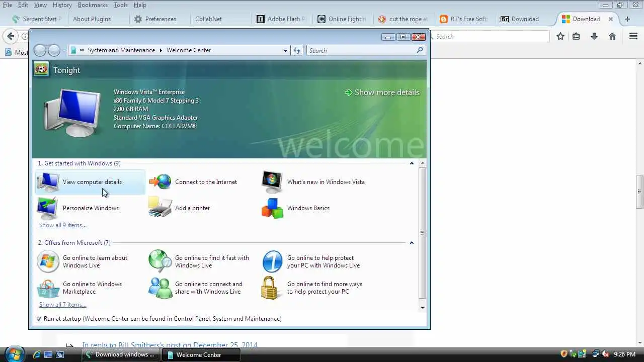
Task: Click refresh button beside address bar
Action: [297, 50]
